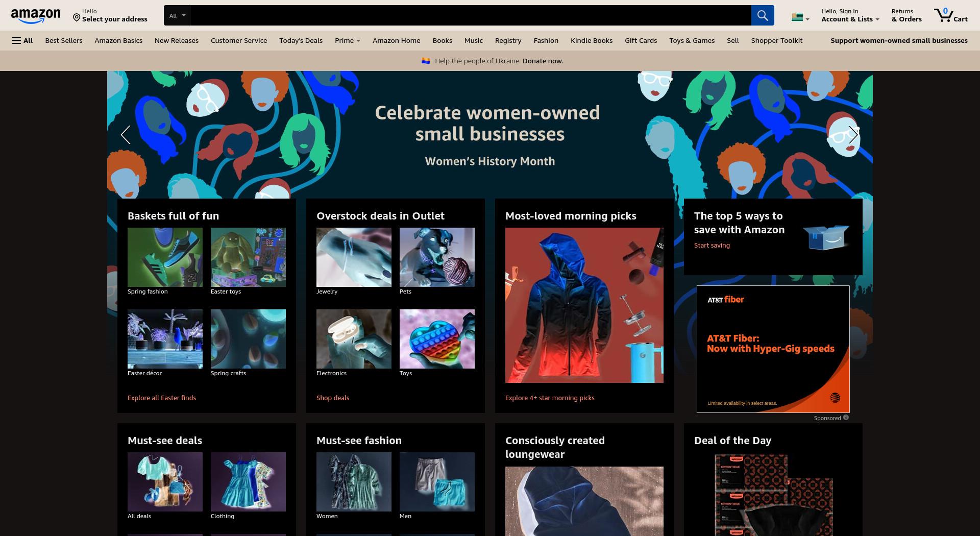The height and width of the screenshot is (536, 980).
Task: Click Deal of the Day product image
Action: click(773, 494)
